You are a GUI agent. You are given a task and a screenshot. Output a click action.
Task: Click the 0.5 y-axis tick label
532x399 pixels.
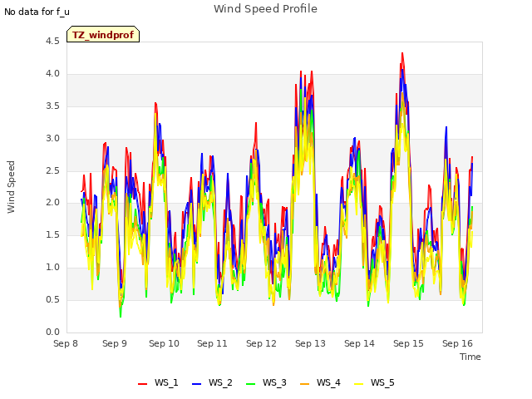pyautogui.click(x=52, y=299)
